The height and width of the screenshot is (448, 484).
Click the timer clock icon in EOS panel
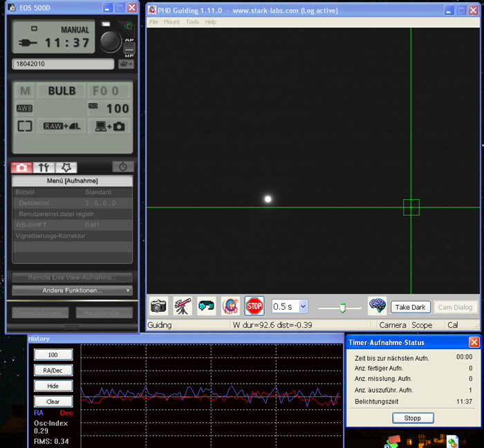click(x=123, y=167)
